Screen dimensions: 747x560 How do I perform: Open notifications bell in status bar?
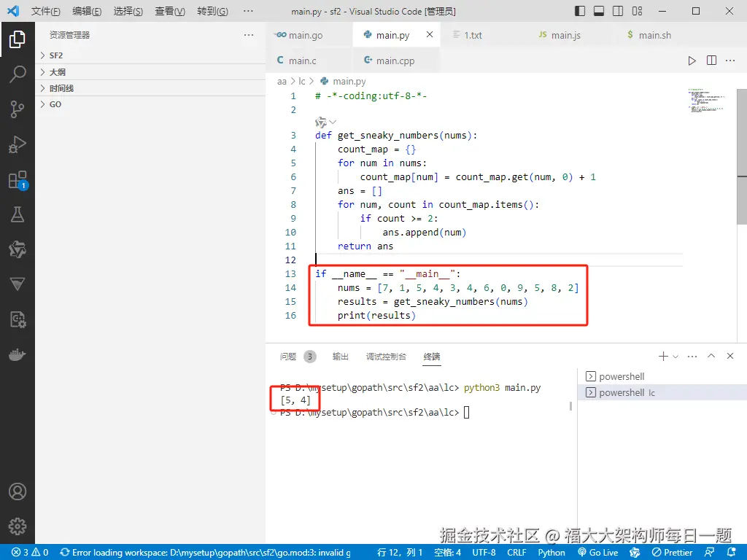tap(732, 553)
